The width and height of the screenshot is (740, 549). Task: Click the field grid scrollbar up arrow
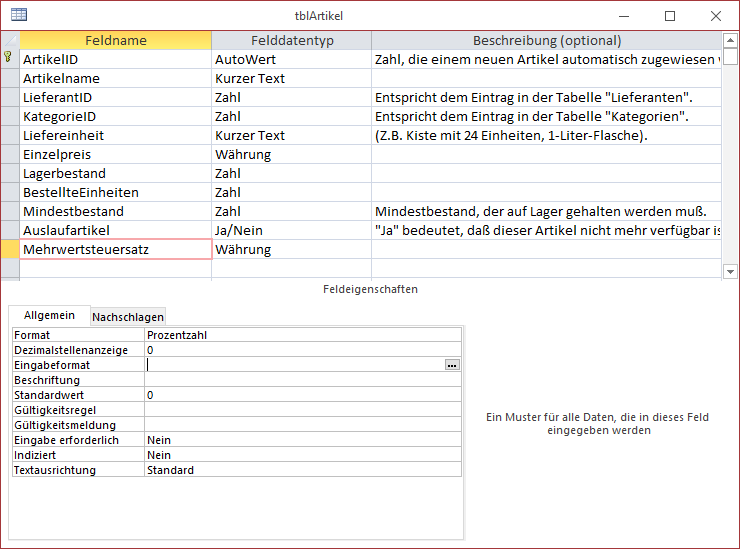click(x=729, y=41)
